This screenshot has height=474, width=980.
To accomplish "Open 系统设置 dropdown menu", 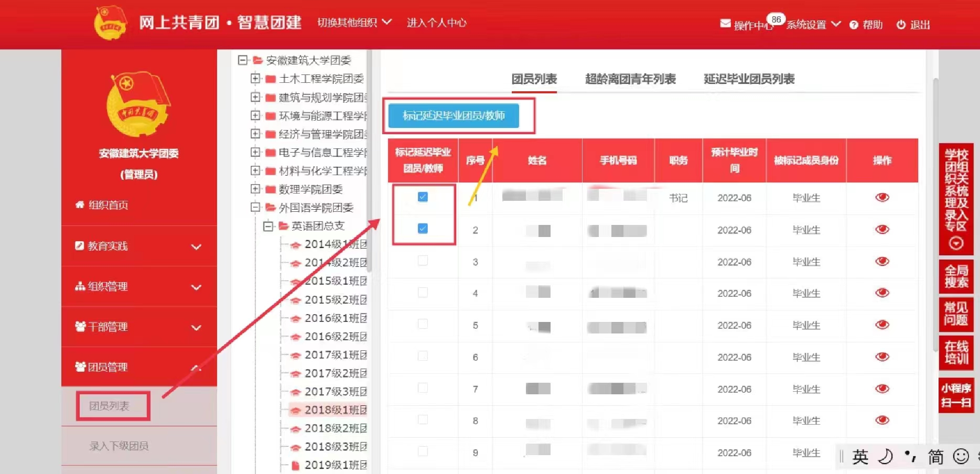I will click(x=813, y=25).
